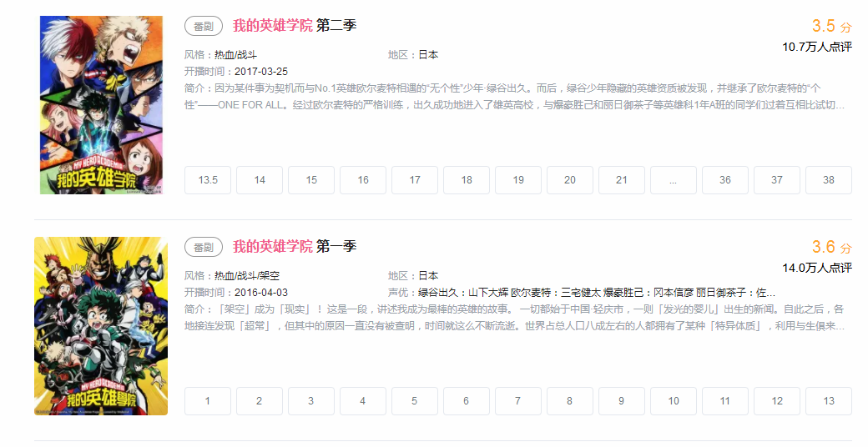Click the Season 2 synopsis starting 因为某件事
Image resolution: width=868 pixels, height=447 pixels.
(x=515, y=96)
